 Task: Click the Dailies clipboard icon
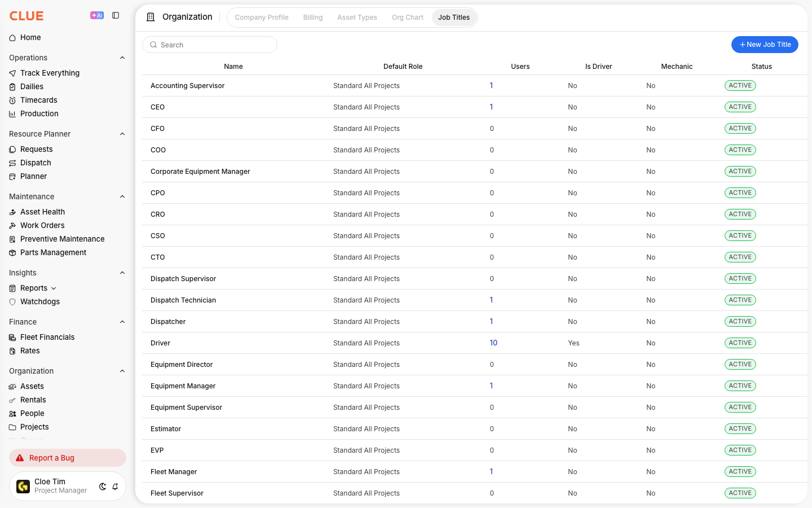coord(12,87)
